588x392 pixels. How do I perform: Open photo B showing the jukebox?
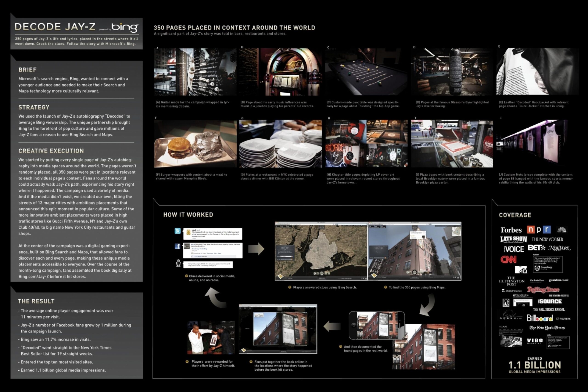point(280,72)
